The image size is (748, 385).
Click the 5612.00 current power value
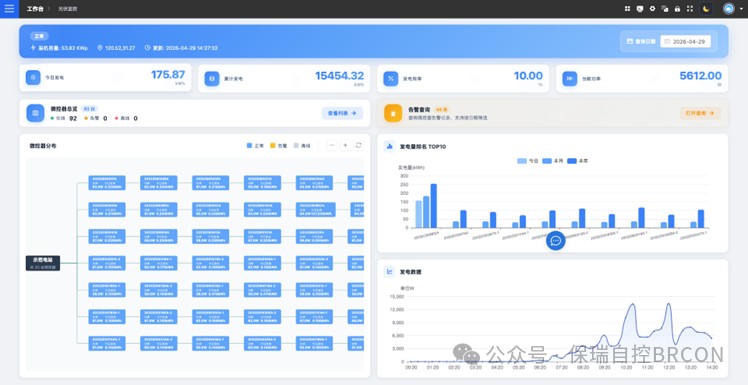[x=701, y=75]
